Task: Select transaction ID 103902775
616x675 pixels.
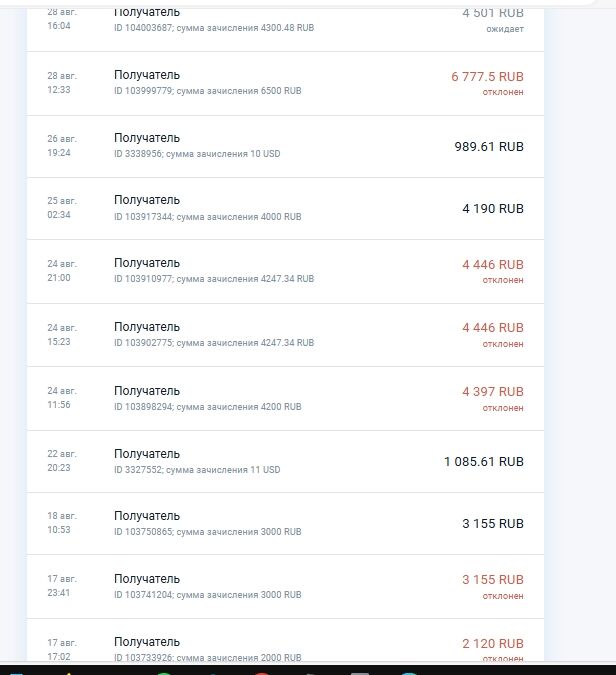Action: [213, 343]
